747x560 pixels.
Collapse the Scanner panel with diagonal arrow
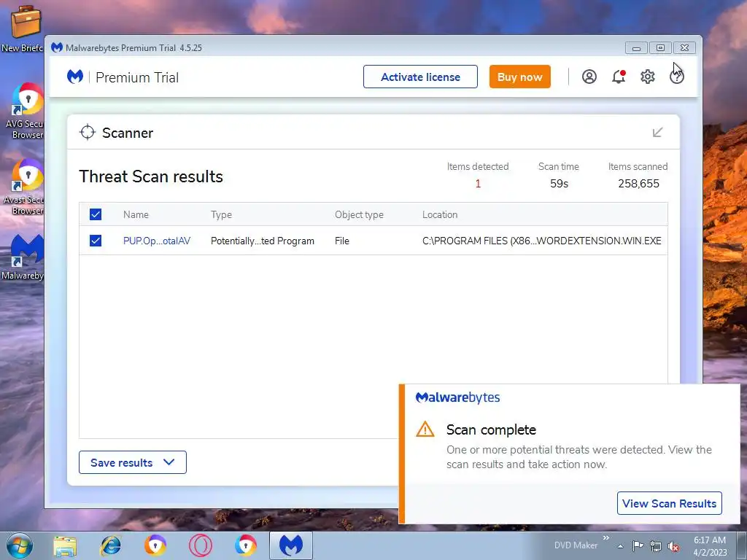657,133
